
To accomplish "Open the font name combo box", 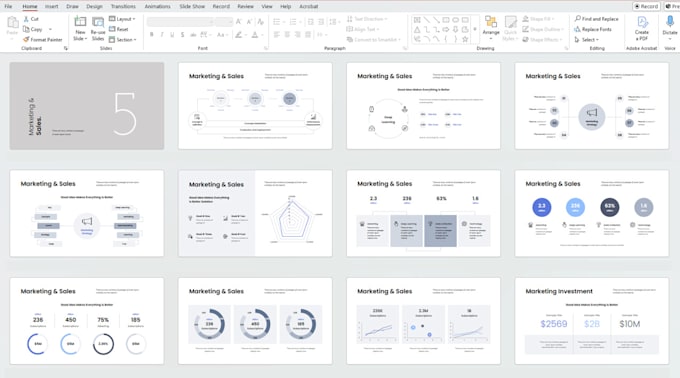I will [180, 22].
